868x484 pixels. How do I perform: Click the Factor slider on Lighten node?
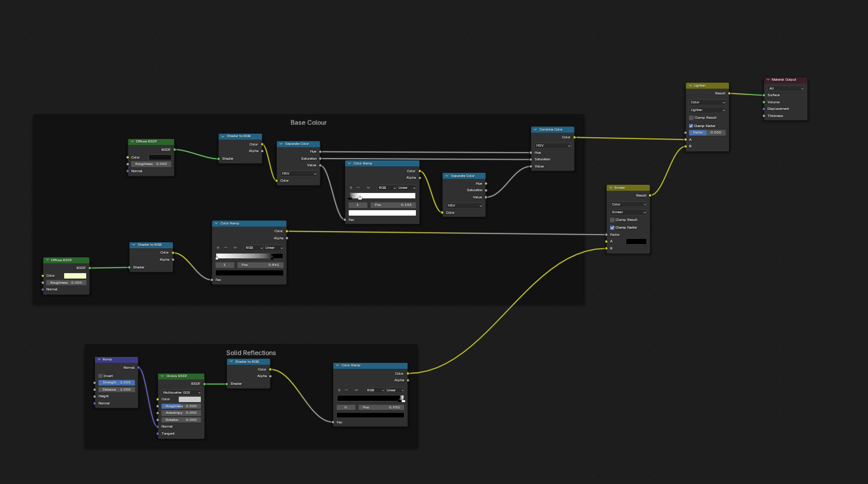click(x=707, y=132)
